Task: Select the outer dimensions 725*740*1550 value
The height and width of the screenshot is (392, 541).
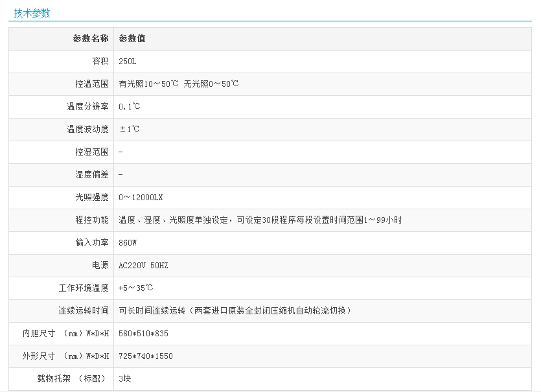Action: [146, 356]
